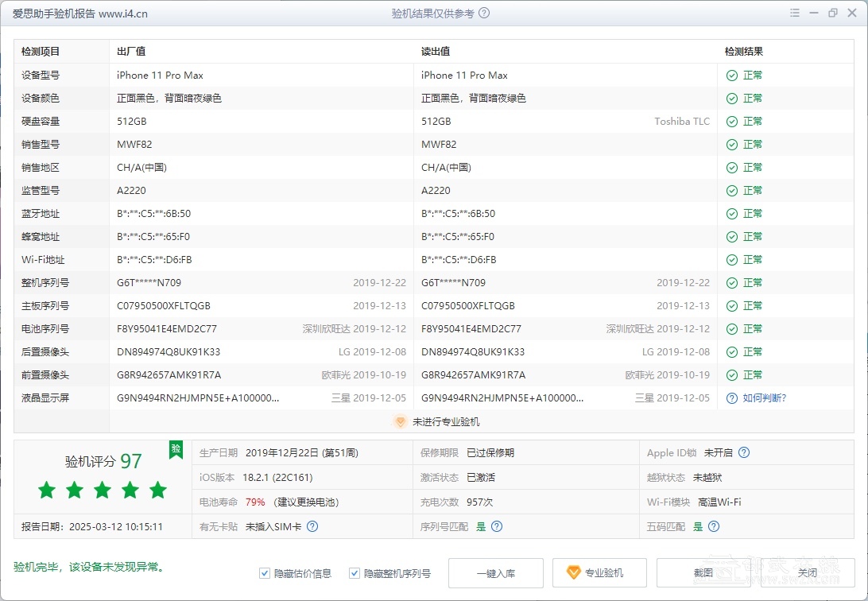Minimize the report window
Viewport: 868px width, 601px height.
[x=814, y=13]
